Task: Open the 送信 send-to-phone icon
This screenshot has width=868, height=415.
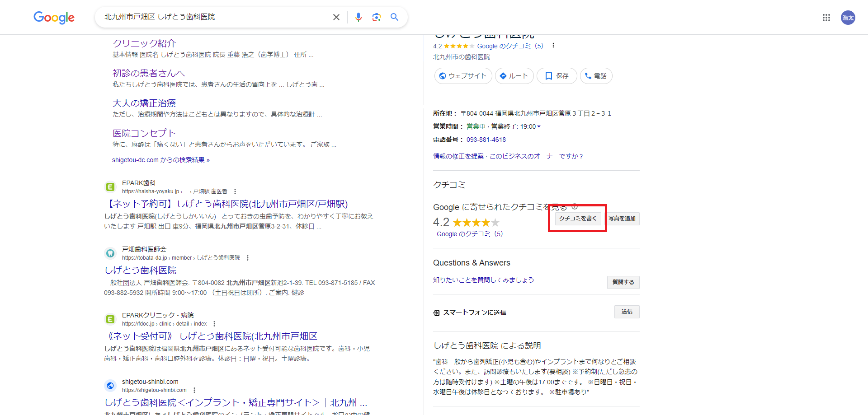Action: point(627,312)
